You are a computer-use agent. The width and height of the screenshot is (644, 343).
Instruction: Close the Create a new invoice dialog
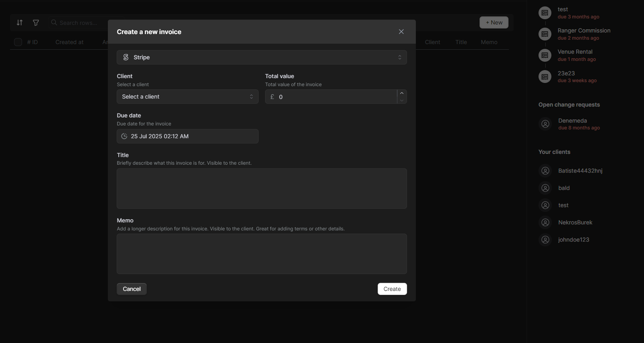click(x=401, y=32)
